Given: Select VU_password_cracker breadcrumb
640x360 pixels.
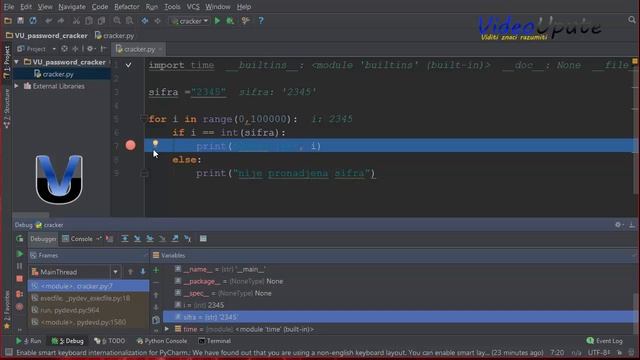Looking at the screenshot, I should point(47,36).
